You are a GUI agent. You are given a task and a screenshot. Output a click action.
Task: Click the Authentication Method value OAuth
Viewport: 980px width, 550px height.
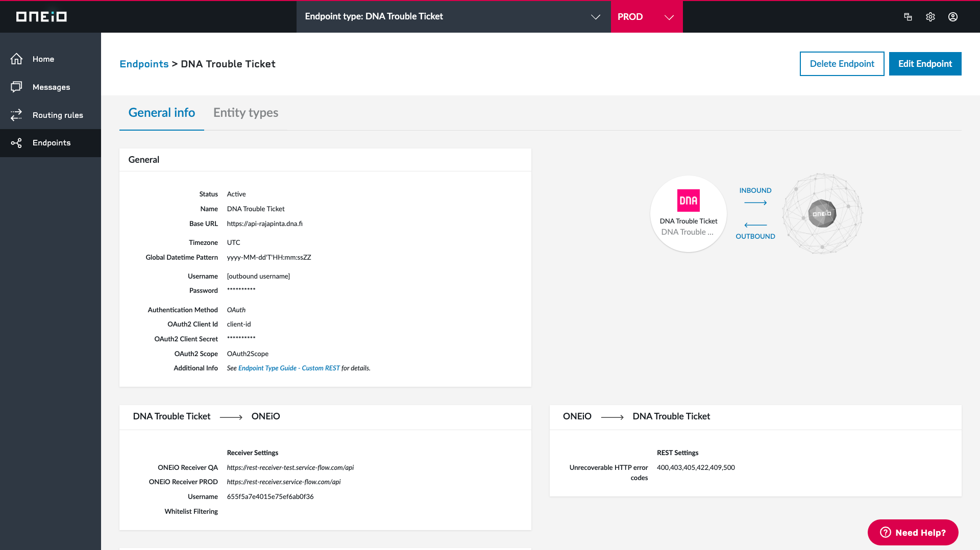coord(236,310)
